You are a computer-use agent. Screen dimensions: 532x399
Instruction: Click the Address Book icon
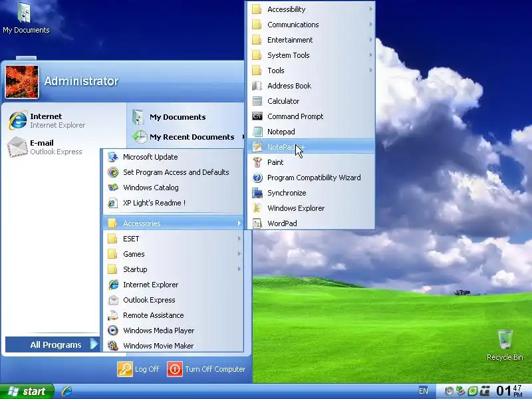point(257,86)
